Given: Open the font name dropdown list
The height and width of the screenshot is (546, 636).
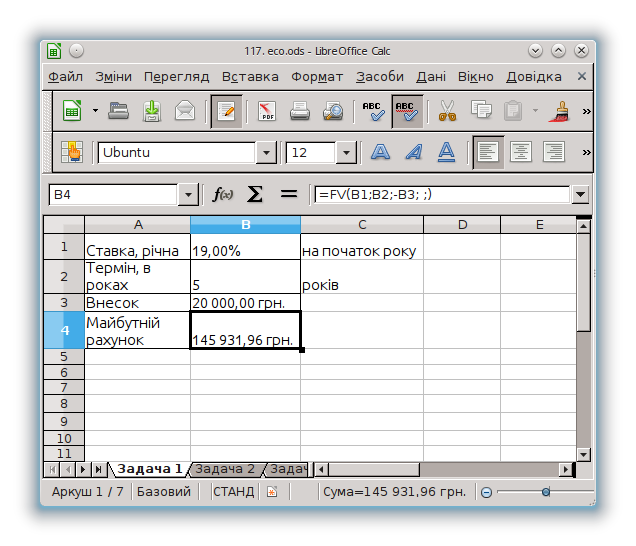Looking at the screenshot, I should 266,153.
